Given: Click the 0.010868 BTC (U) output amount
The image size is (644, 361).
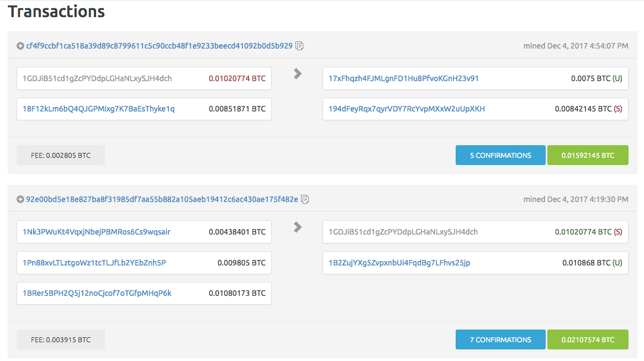Looking at the screenshot, I should tap(592, 263).
